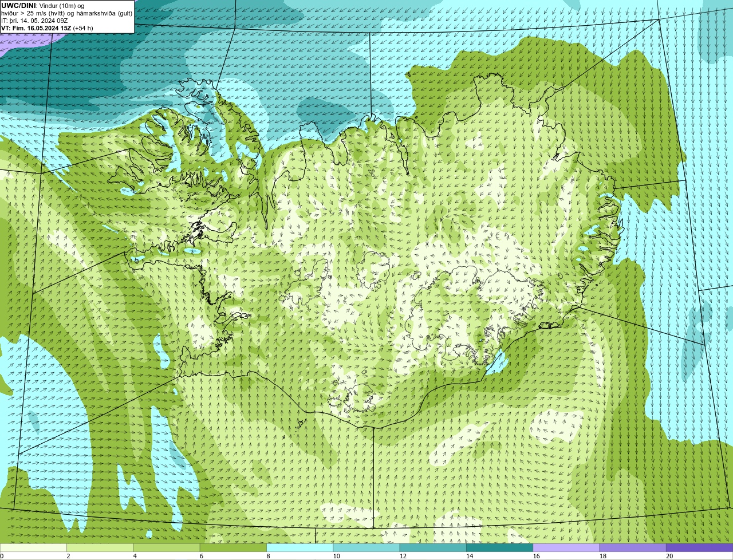Click the light yellow-green 2–4 legend swatch
733x560 pixels.
click(x=100, y=547)
